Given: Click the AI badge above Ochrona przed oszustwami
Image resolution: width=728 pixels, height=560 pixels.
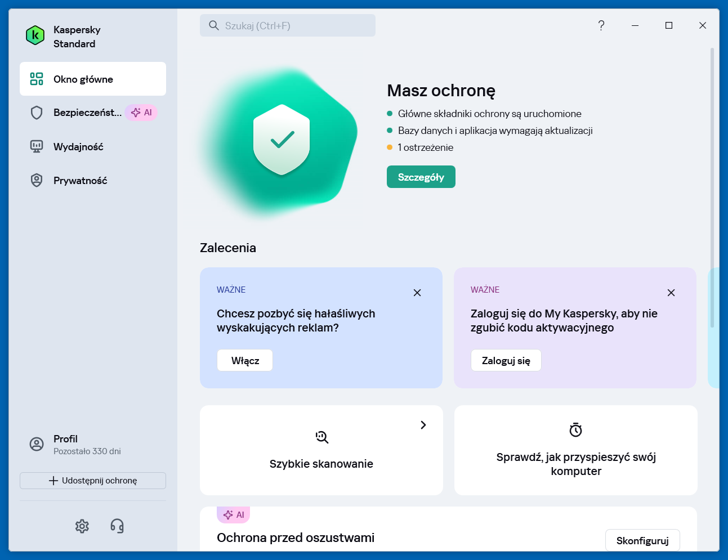Looking at the screenshot, I should pos(234,514).
